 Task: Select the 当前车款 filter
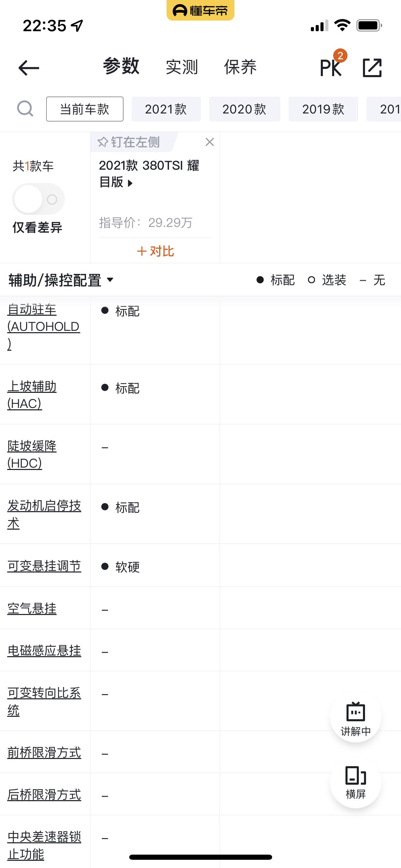coord(85,109)
